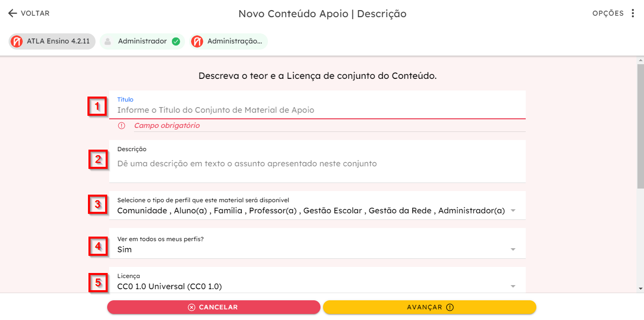
Task: Open the three-dot OPÇÕES menu icon
Action: (x=633, y=14)
